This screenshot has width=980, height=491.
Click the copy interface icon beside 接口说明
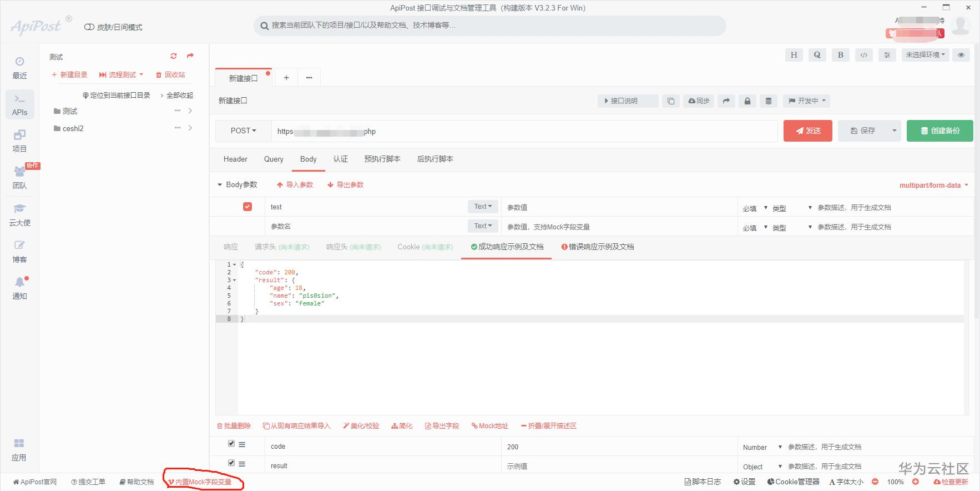click(671, 101)
